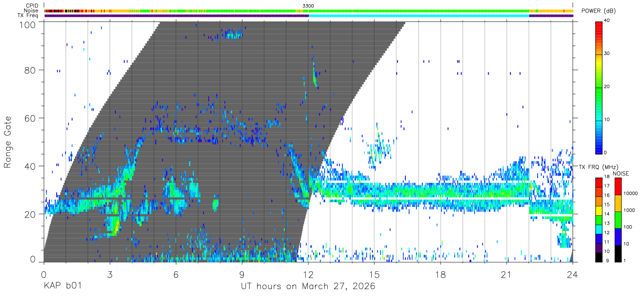Click the 60 tick on the Range Gate axis

point(31,118)
